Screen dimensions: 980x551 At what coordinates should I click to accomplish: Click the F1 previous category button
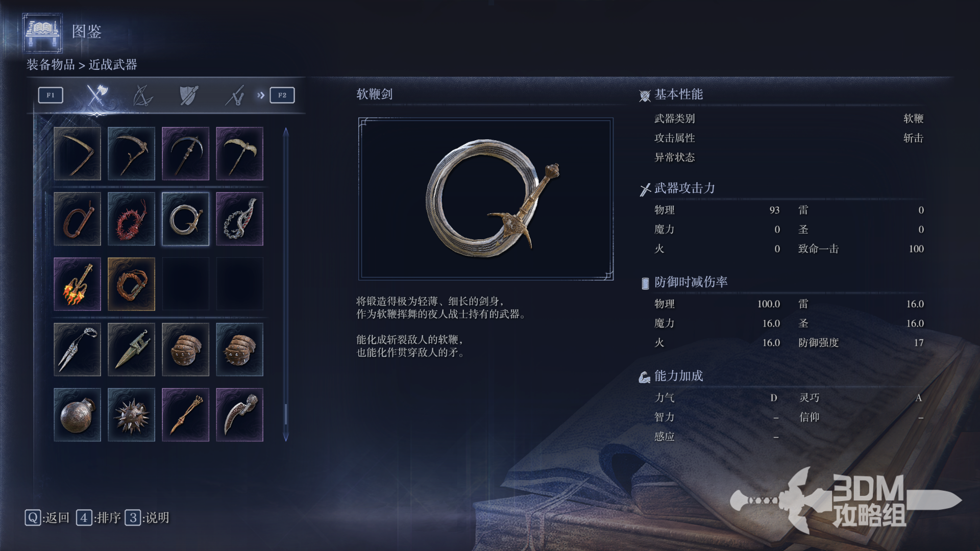tap(51, 95)
